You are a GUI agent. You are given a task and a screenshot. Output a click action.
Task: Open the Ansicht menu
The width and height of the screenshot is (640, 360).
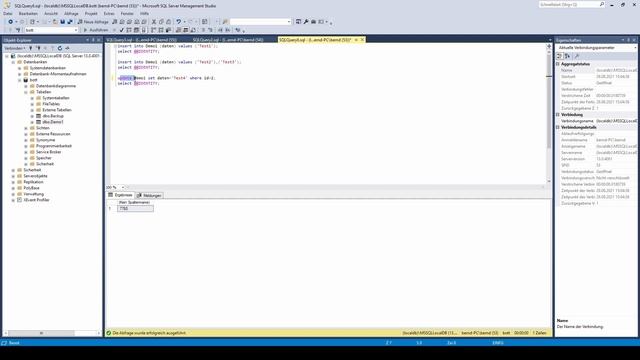pos(51,13)
